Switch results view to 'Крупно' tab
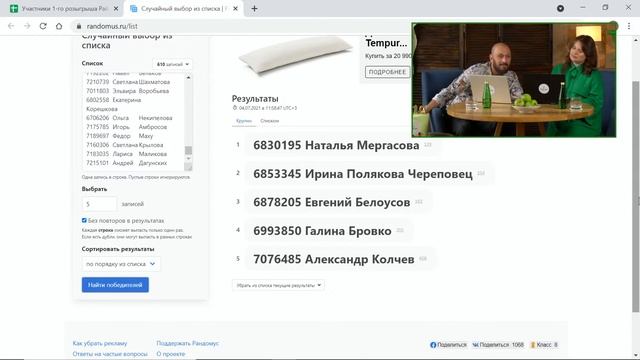This screenshot has height=360, width=640. pos(244,121)
